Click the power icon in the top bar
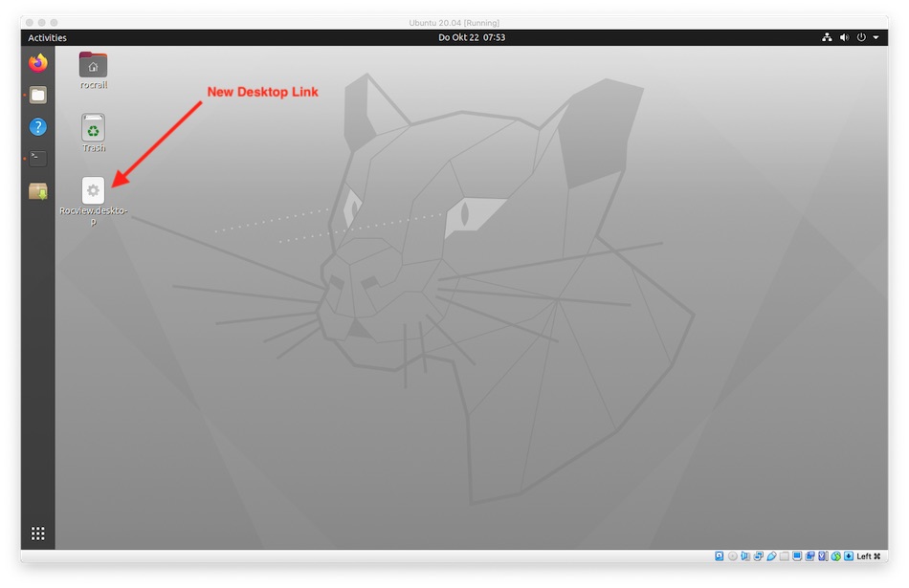 [861, 37]
